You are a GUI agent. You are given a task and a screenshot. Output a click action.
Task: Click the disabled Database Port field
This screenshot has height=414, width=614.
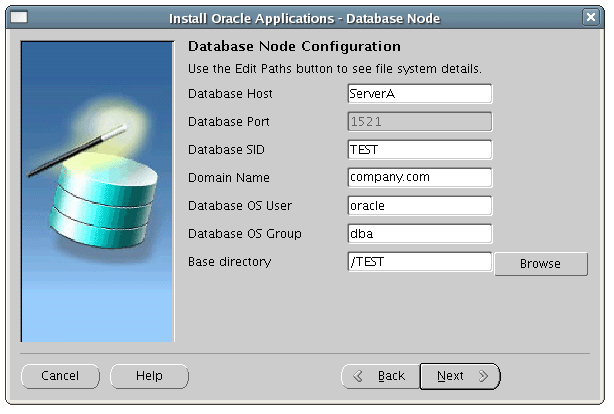(x=420, y=122)
